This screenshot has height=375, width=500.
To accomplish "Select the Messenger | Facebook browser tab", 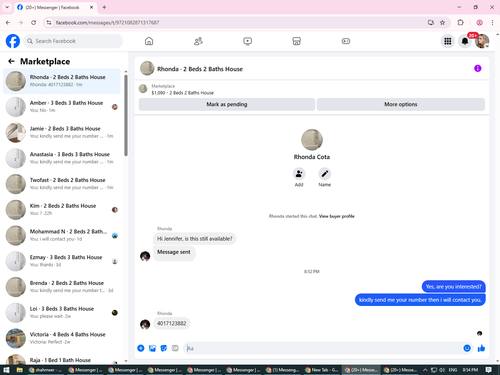I will point(56,7).
